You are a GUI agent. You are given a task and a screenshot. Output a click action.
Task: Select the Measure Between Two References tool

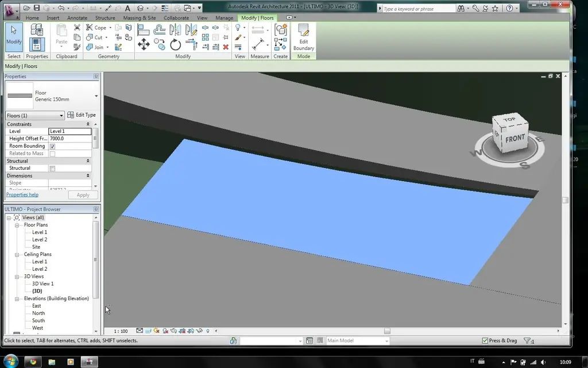pyautogui.click(x=258, y=44)
